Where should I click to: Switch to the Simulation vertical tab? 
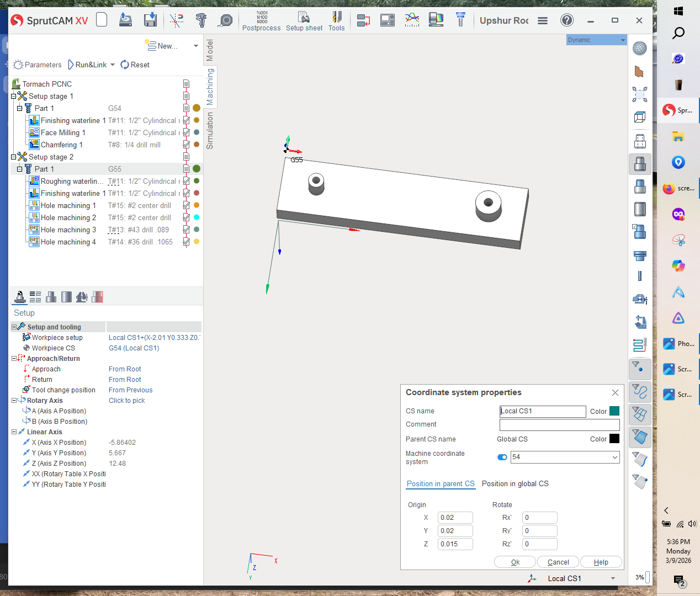(x=210, y=131)
